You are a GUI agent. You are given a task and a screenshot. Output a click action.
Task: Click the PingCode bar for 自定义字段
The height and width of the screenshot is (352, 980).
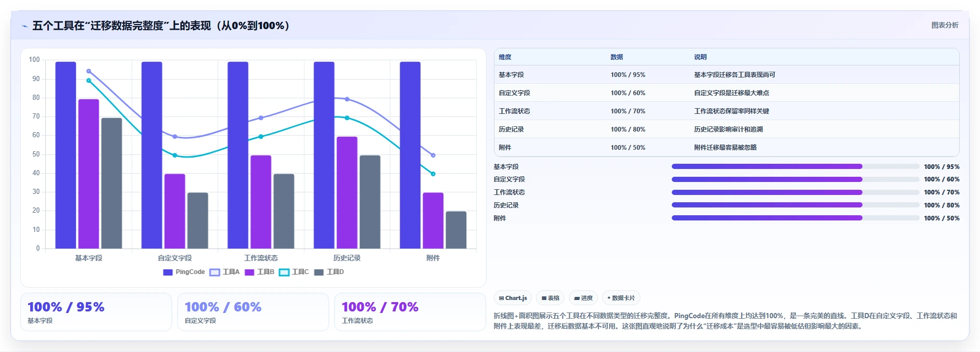click(x=152, y=155)
